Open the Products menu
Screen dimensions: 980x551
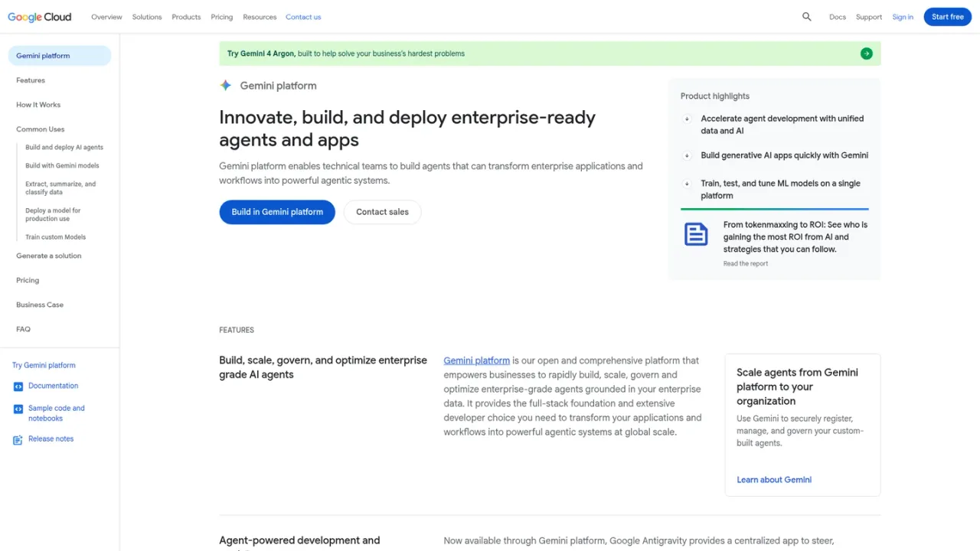tap(186, 17)
